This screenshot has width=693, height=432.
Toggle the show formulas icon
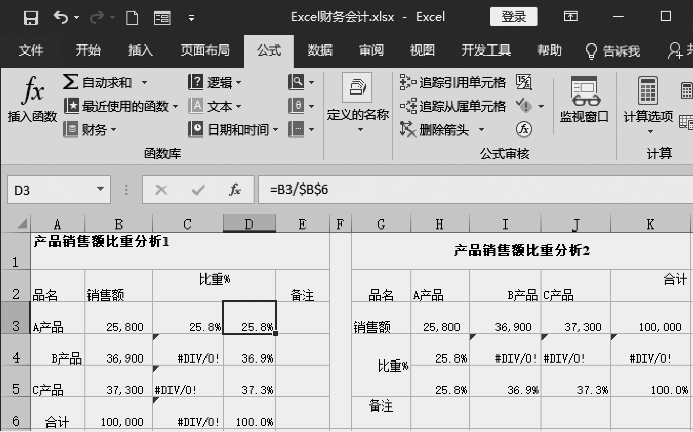click(524, 82)
